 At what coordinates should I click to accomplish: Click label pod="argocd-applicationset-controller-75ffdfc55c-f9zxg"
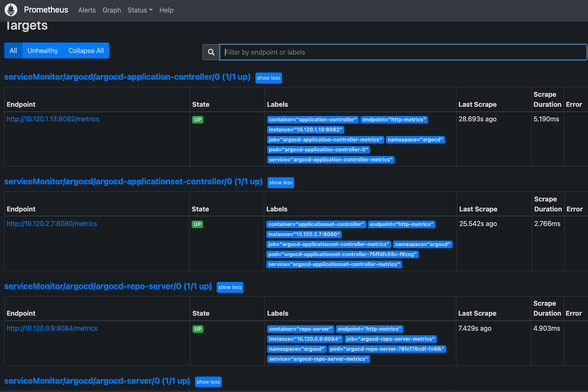[343, 254]
